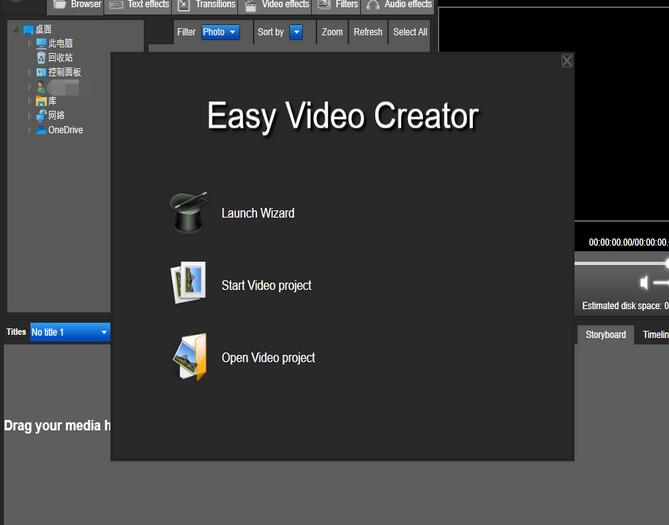Click the black video preview area
This screenshot has height=525, width=669.
[x=554, y=114]
